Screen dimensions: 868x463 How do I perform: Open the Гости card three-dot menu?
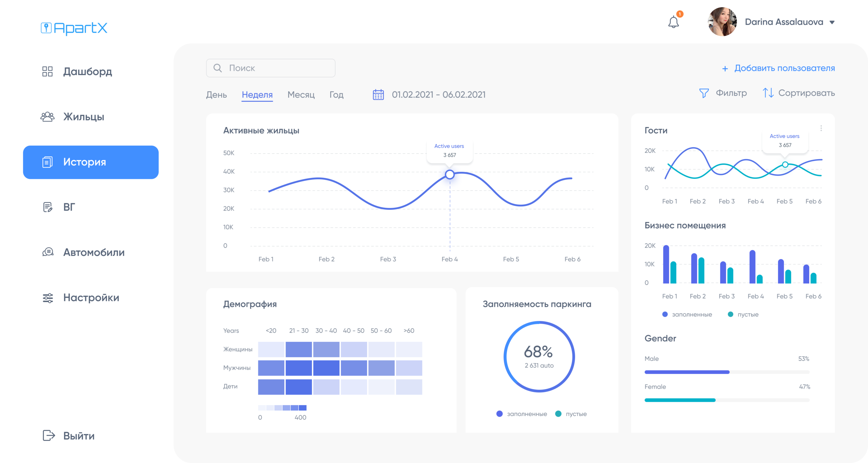pos(821,128)
